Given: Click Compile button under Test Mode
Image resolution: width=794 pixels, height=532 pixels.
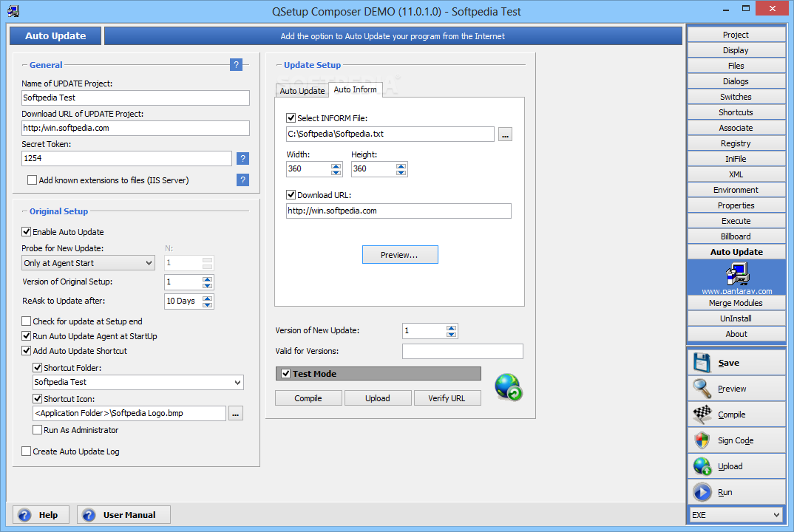Looking at the screenshot, I should pos(308,398).
